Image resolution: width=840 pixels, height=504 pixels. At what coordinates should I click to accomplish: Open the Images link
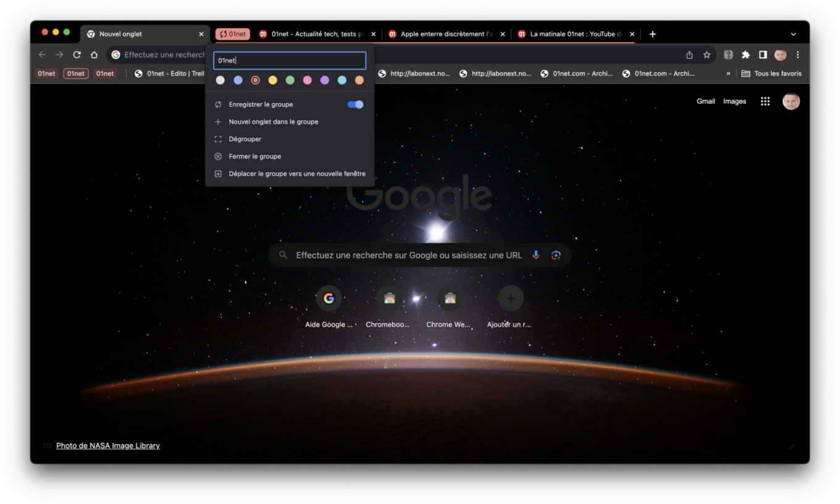(734, 101)
